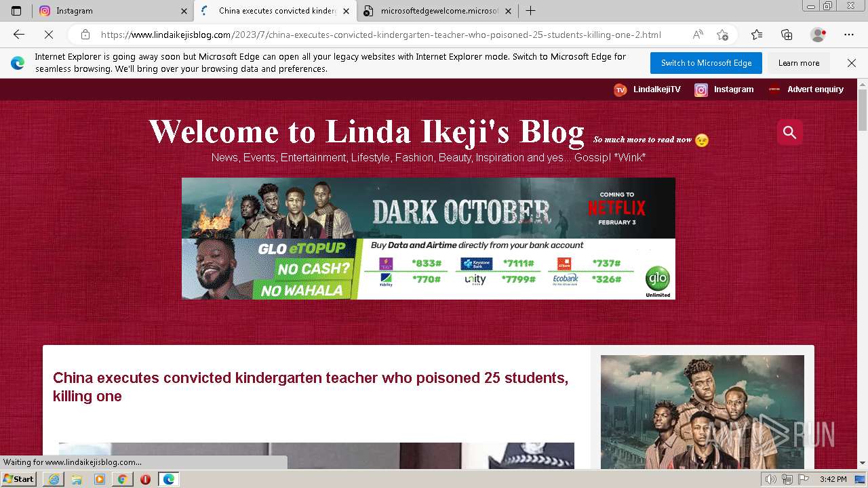
Task: Add this page to favorites
Action: (x=722, y=35)
